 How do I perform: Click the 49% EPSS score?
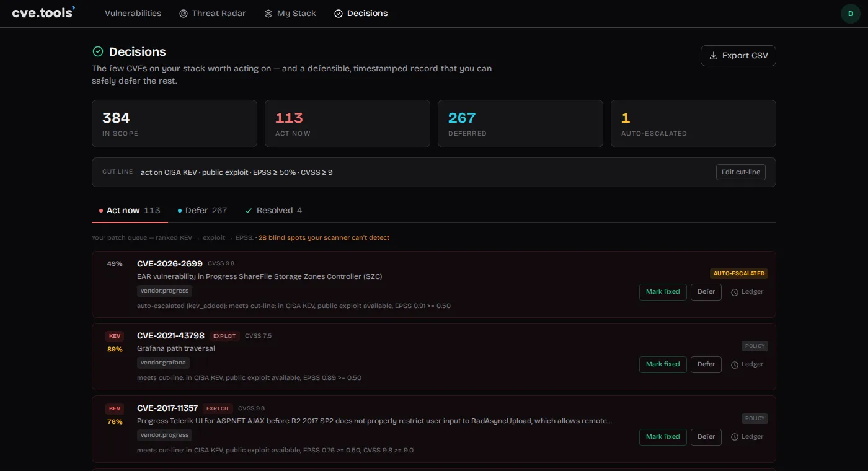(115, 263)
